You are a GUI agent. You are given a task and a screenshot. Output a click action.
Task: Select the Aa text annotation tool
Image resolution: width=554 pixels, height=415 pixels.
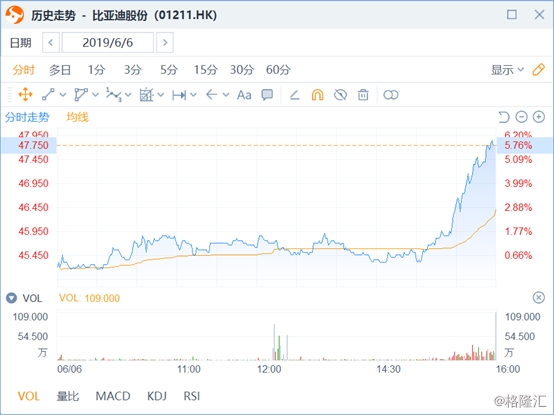pyautogui.click(x=244, y=95)
